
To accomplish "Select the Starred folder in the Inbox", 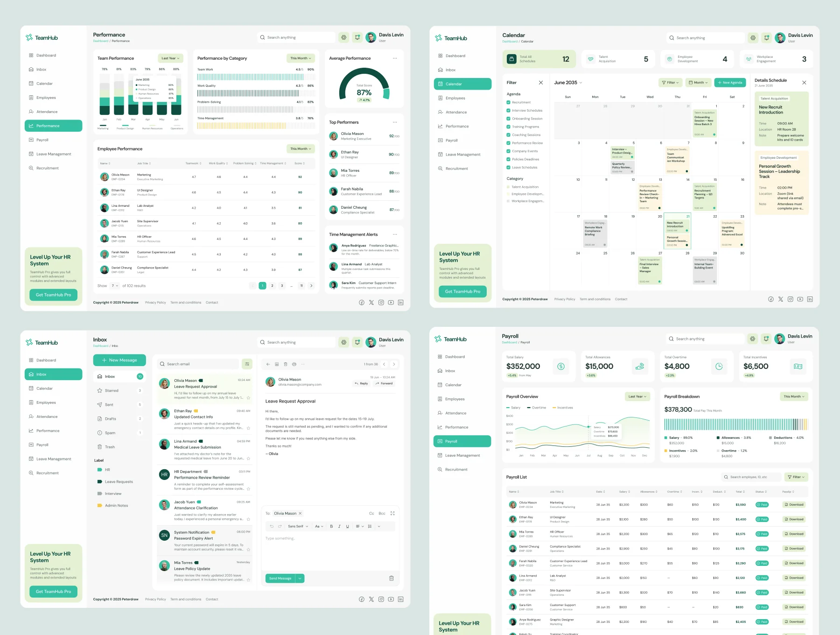I will tap(119, 390).
